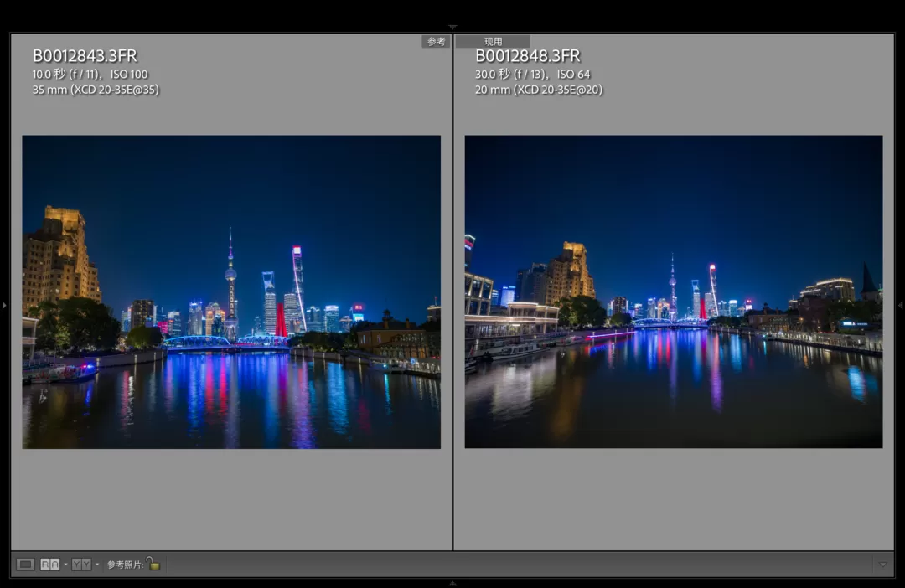905x588 pixels.
Task: Open the toolbar options arrow at far right
Action: click(882, 565)
